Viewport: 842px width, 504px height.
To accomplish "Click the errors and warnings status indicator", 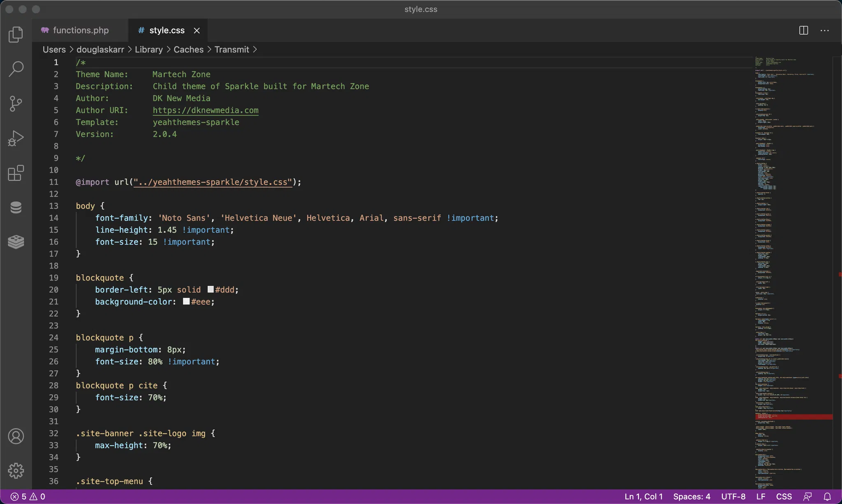I will [x=28, y=497].
